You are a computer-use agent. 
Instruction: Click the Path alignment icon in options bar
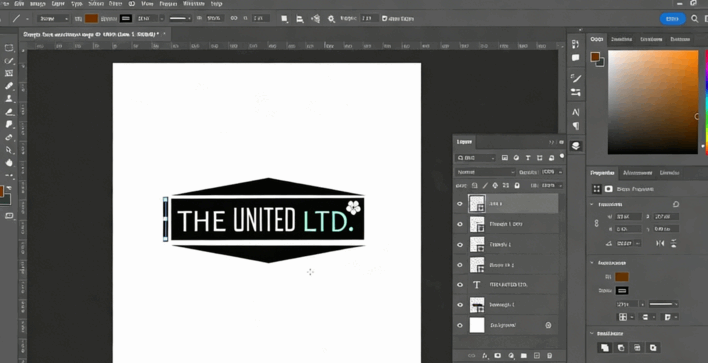(x=299, y=19)
